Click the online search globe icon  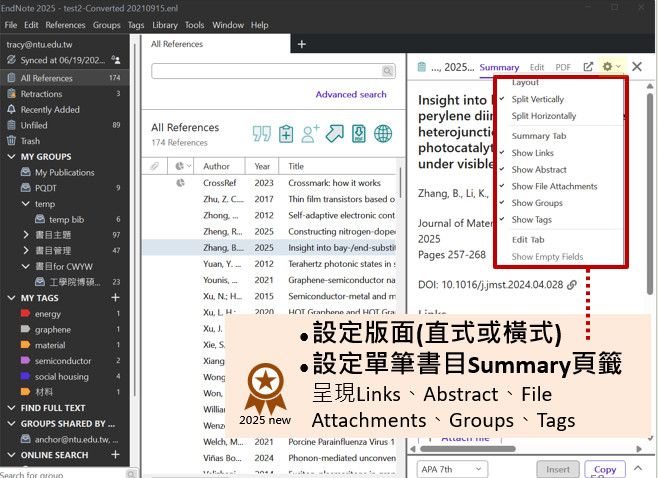coord(383,133)
